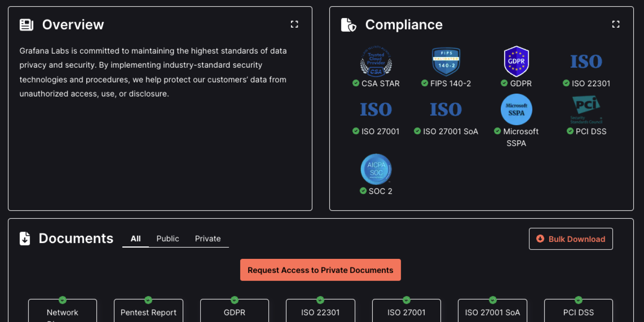Switch to the Public documents tab
This screenshot has width=644, height=322.
pyautogui.click(x=168, y=239)
